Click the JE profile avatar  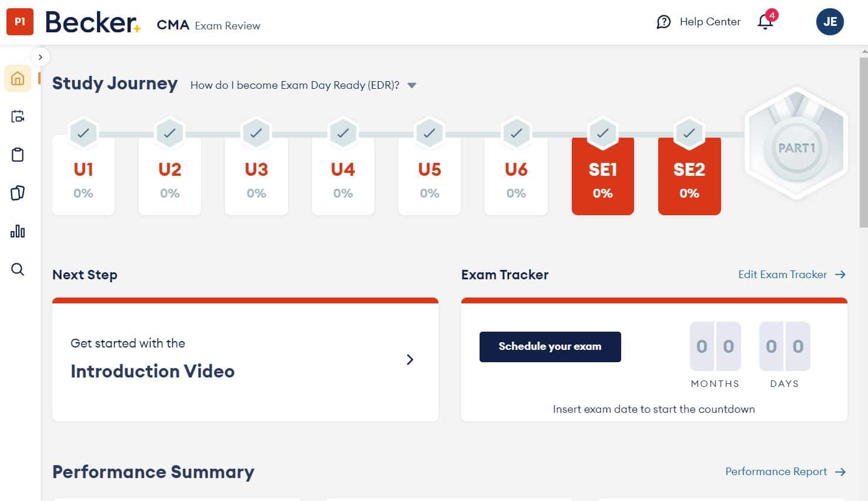(830, 22)
